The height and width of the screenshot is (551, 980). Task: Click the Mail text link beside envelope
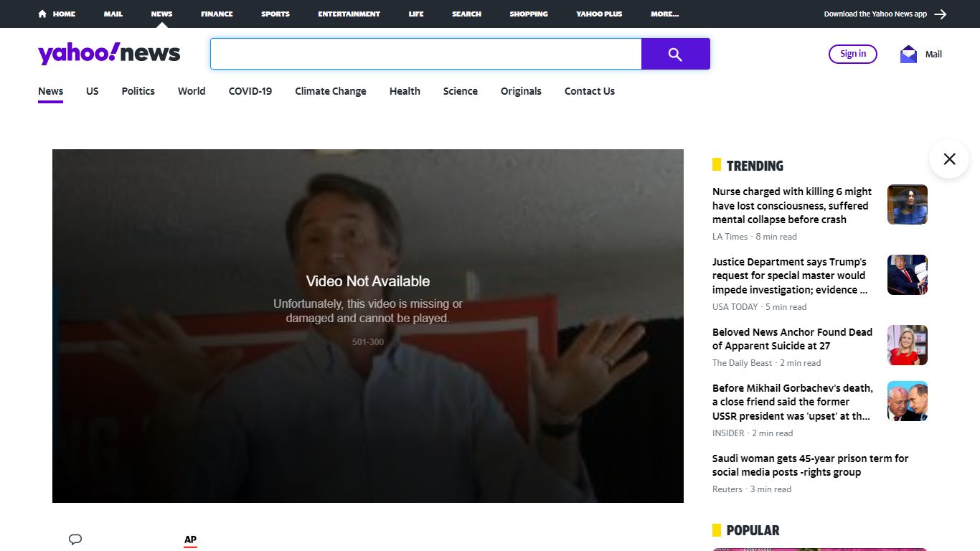pos(933,54)
